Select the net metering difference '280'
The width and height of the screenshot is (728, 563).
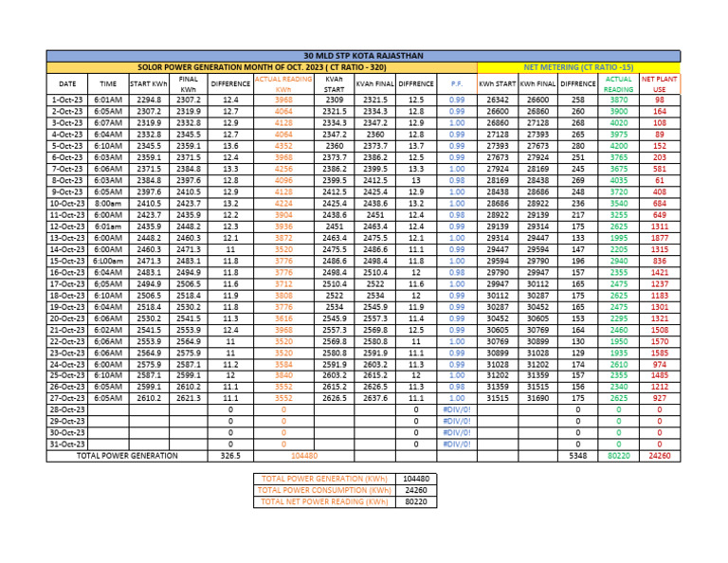[x=578, y=146]
